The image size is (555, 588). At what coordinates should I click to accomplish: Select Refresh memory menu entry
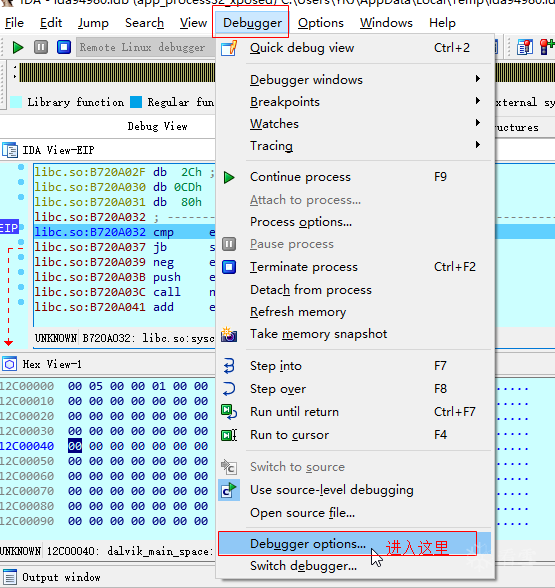pyautogui.click(x=355, y=312)
